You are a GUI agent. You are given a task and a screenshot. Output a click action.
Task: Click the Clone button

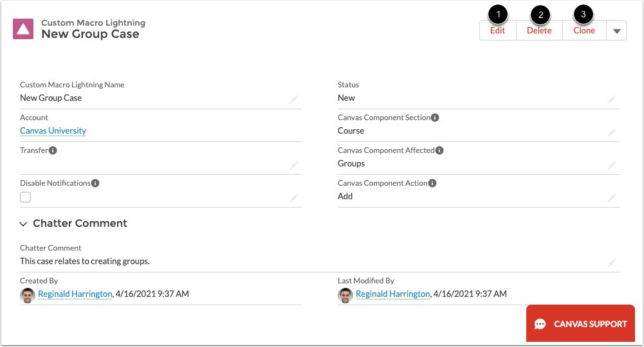[x=584, y=31]
